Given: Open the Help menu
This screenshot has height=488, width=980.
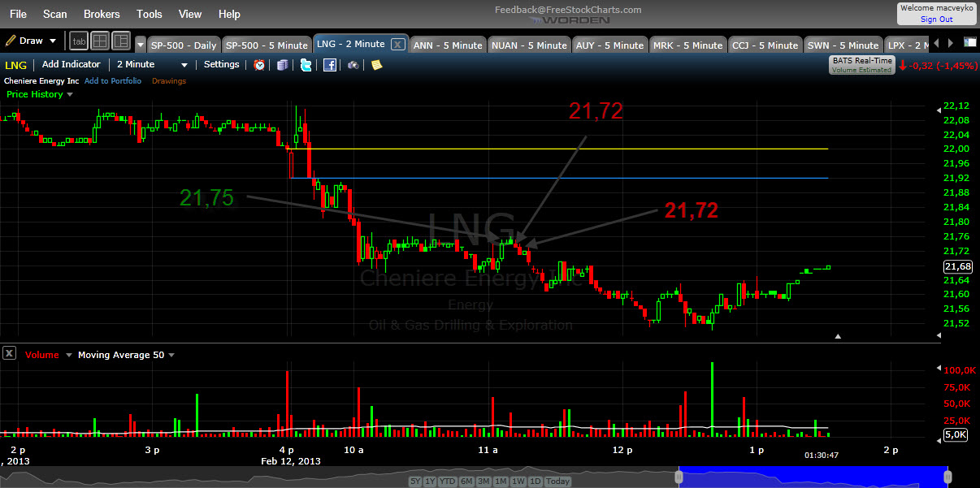Looking at the screenshot, I should (x=229, y=14).
